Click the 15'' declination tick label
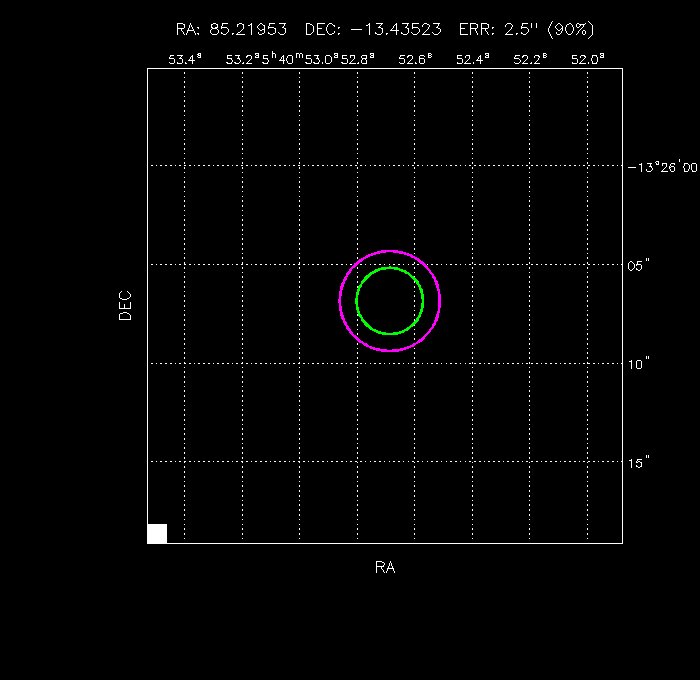Viewport: 700px width, 680px height. (640, 461)
